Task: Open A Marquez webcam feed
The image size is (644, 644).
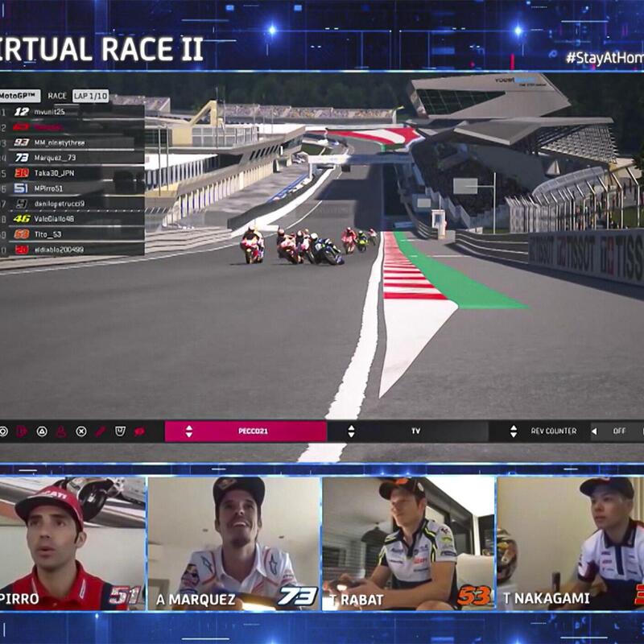Action: coord(233,543)
